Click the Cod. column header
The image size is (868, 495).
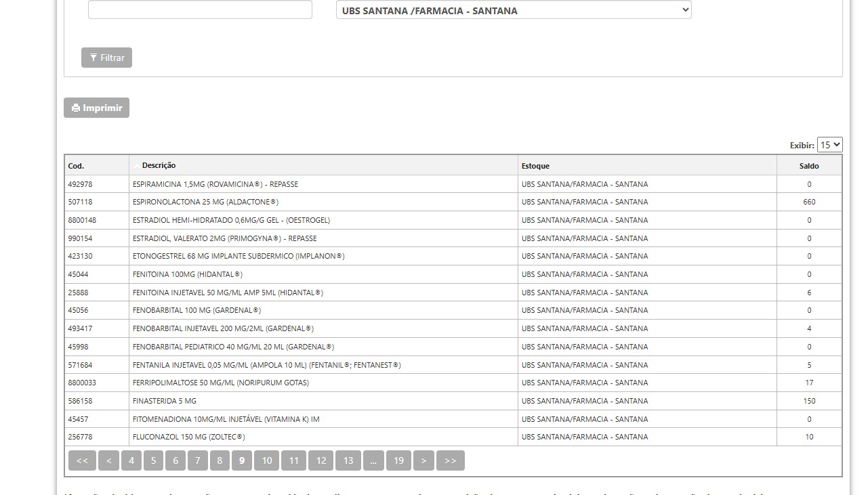[x=76, y=166]
